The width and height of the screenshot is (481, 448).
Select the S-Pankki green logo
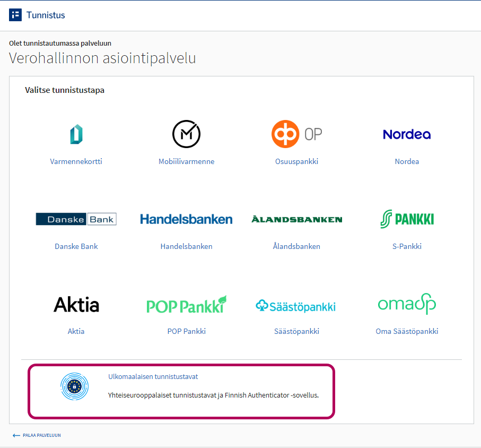click(407, 219)
